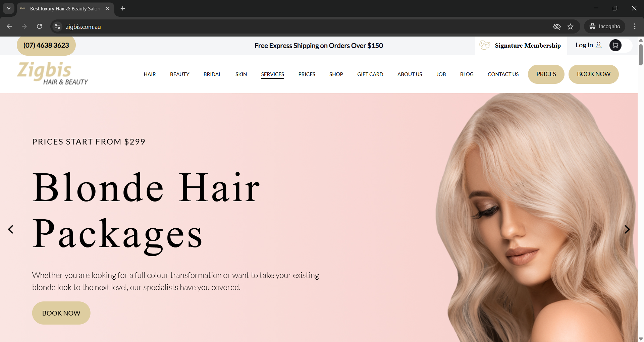Go to the previous slide arrow
The width and height of the screenshot is (644, 342).
[x=11, y=229]
